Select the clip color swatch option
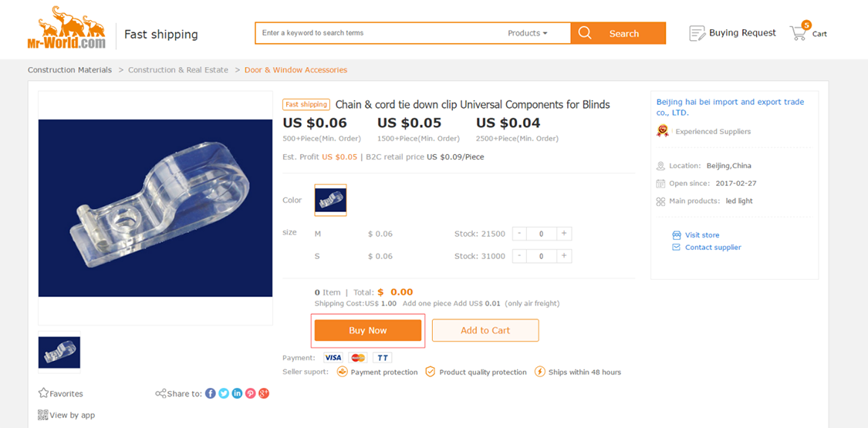The height and width of the screenshot is (428, 868). click(330, 200)
